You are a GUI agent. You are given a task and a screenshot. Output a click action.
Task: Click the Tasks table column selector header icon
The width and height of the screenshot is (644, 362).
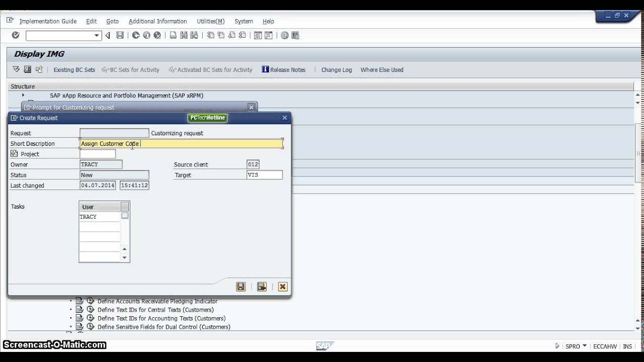click(125, 207)
